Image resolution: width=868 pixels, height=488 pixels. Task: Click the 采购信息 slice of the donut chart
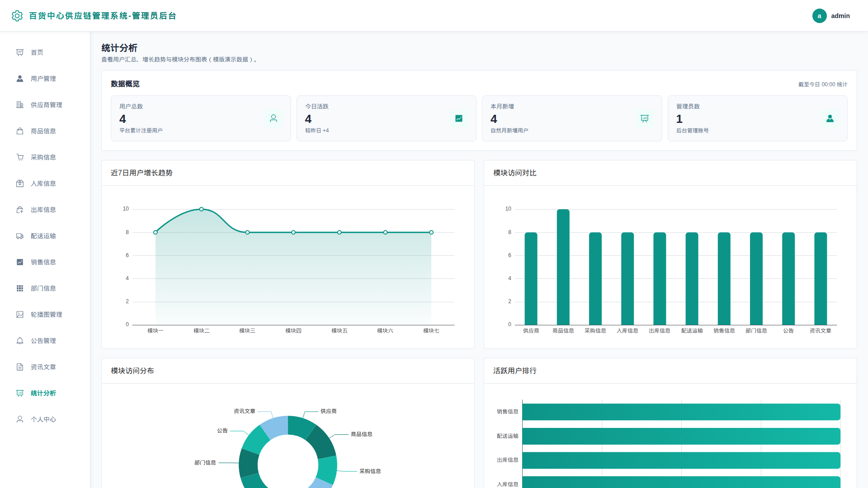pos(328,470)
